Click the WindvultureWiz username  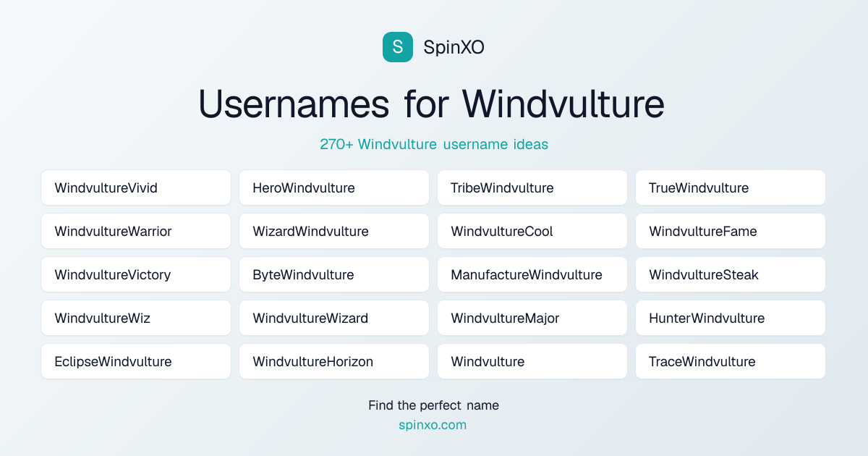[136, 318]
